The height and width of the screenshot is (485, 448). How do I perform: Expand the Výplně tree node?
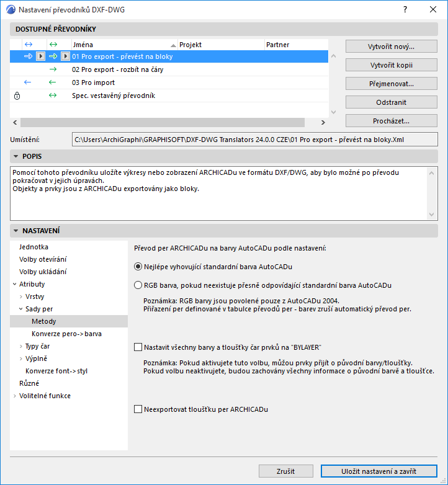20,358
